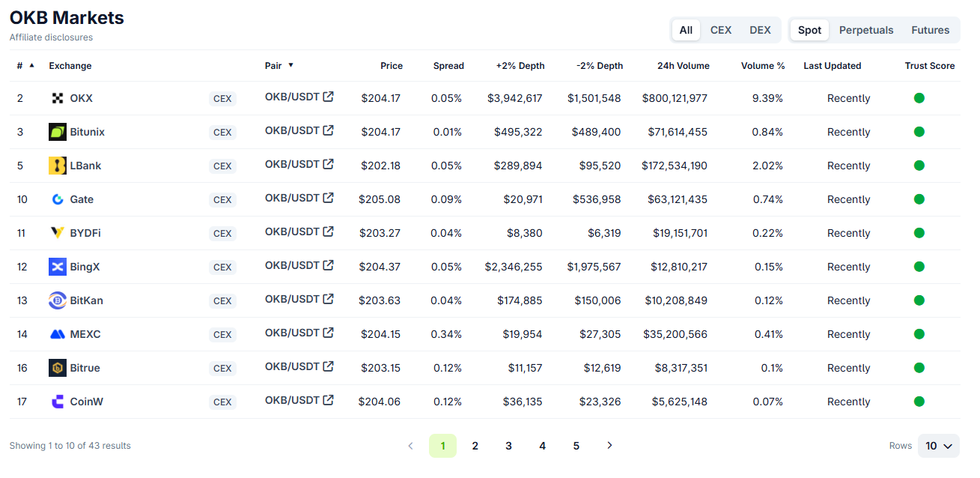980x478 pixels.
Task: Click the OKX exchange logo icon
Action: point(58,98)
